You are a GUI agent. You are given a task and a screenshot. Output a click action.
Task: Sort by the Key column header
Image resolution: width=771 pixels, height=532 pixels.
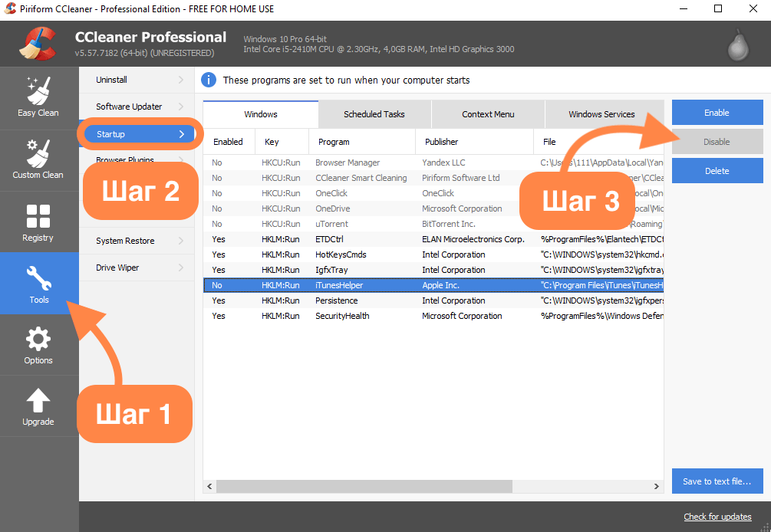pos(282,142)
